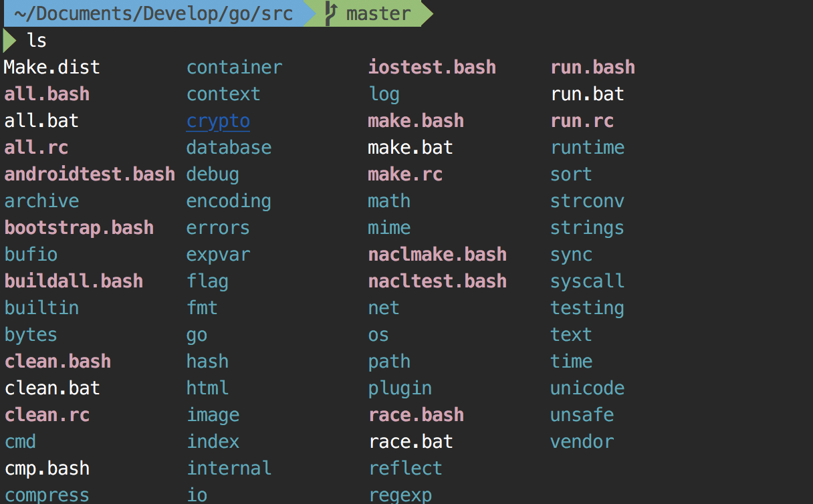Select the Make.dist file name
Viewport: 813px width, 504px height.
pos(51,68)
